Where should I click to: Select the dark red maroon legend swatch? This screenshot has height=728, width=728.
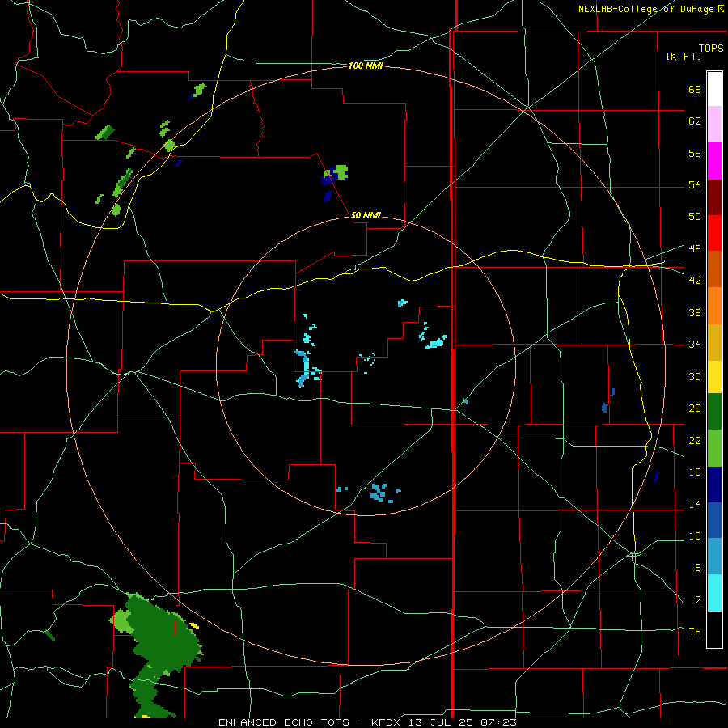pos(714,197)
